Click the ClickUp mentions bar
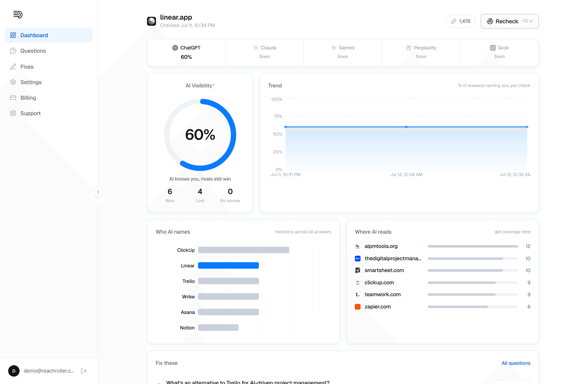This screenshot has height=384, width=588. coord(244,250)
